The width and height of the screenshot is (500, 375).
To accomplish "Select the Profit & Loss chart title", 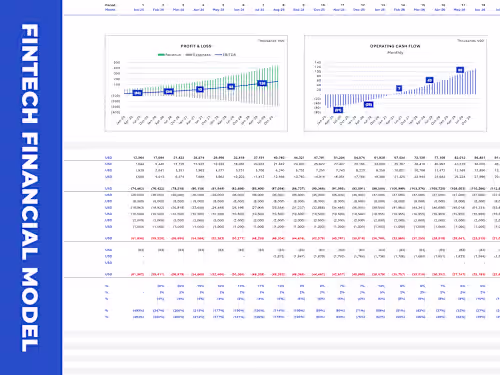I will pos(196,46).
